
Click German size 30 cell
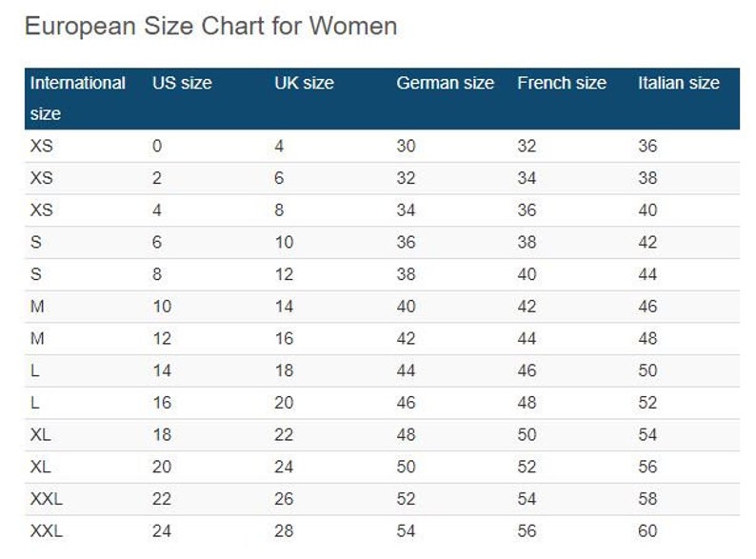click(x=406, y=146)
